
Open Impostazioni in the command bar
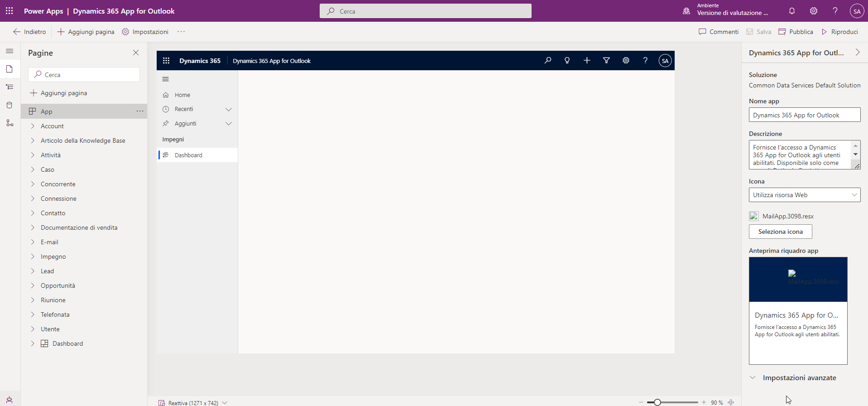(145, 32)
